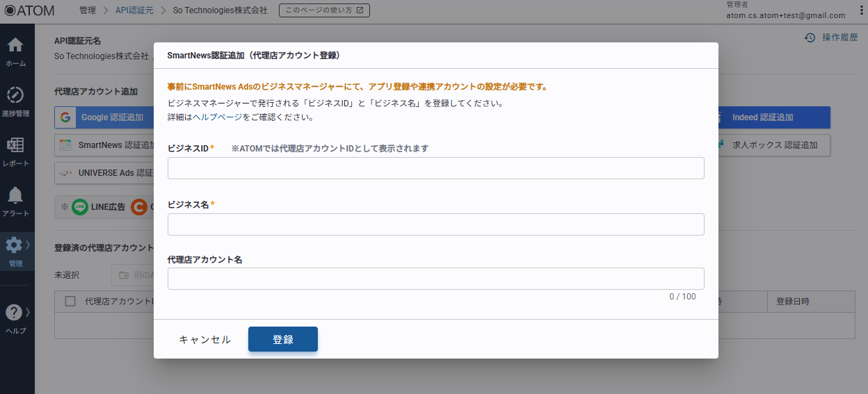The image size is (868, 394).
Task: Click the 管理 gear icon
Action: click(13, 245)
